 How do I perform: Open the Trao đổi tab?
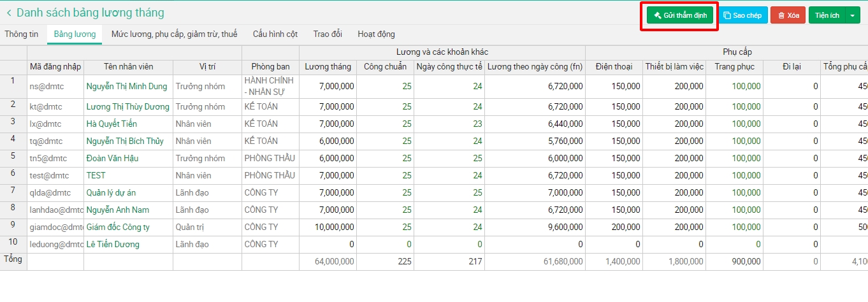[328, 34]
